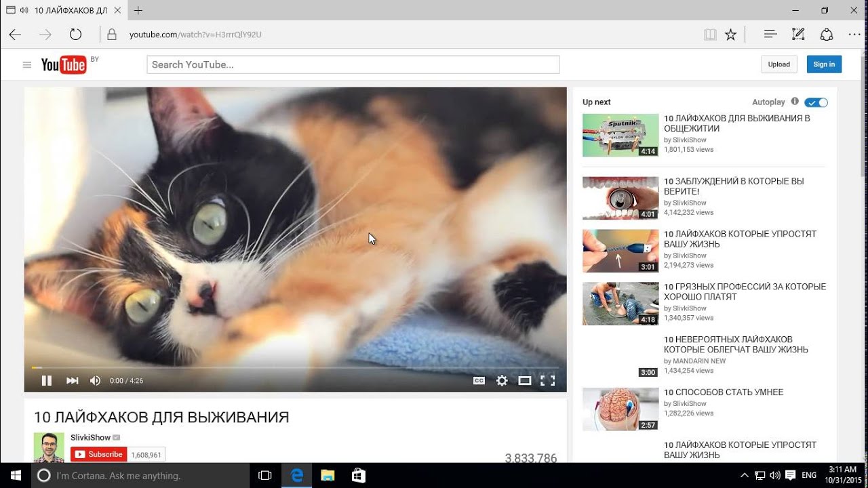Open MANDARIN NEW channel link
868x488 pixels.
(x=699, y=361)
